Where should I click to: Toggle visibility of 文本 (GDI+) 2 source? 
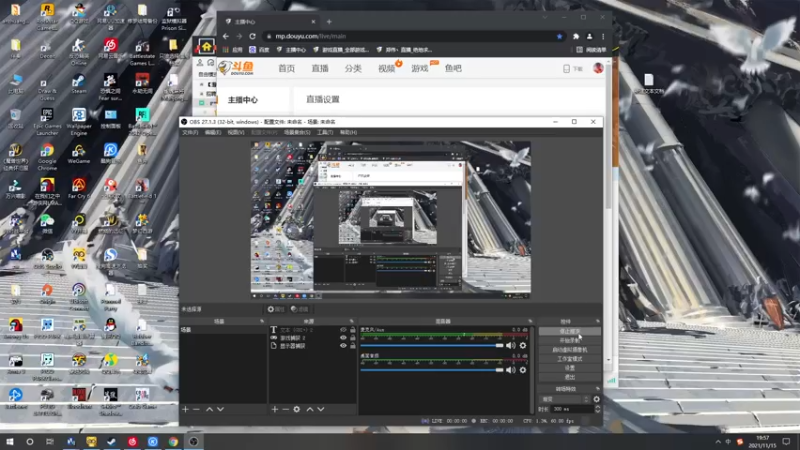(343, 330)
